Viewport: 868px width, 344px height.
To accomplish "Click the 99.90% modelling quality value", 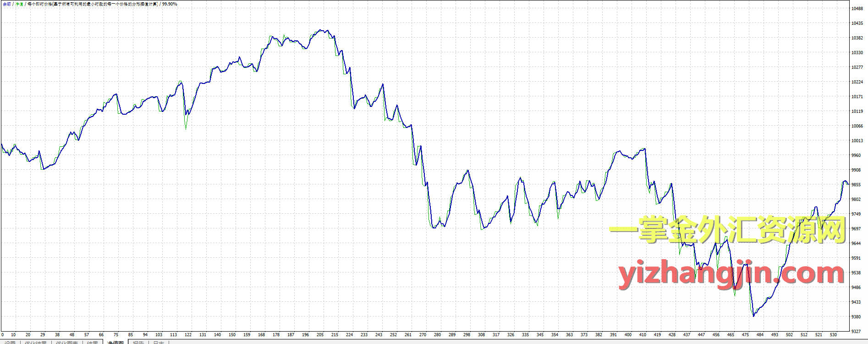I will point(170,4).
